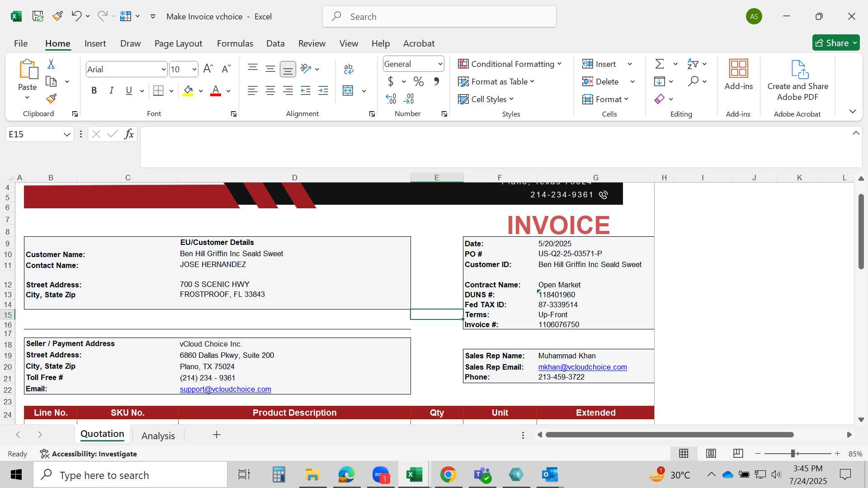Toggle Top Align vertical alignment

click(253, 69)
